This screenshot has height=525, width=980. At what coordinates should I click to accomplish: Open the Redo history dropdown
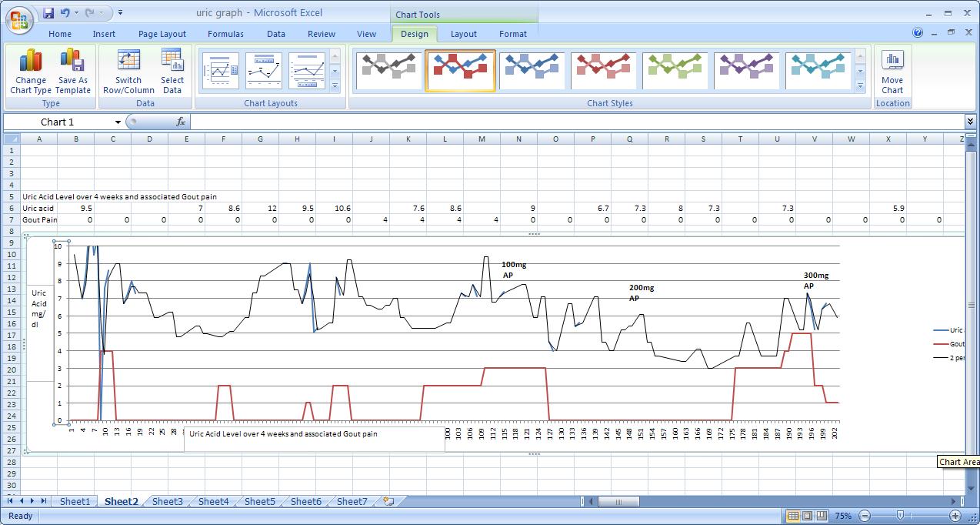pyautogui.click(x=102, y=13)
